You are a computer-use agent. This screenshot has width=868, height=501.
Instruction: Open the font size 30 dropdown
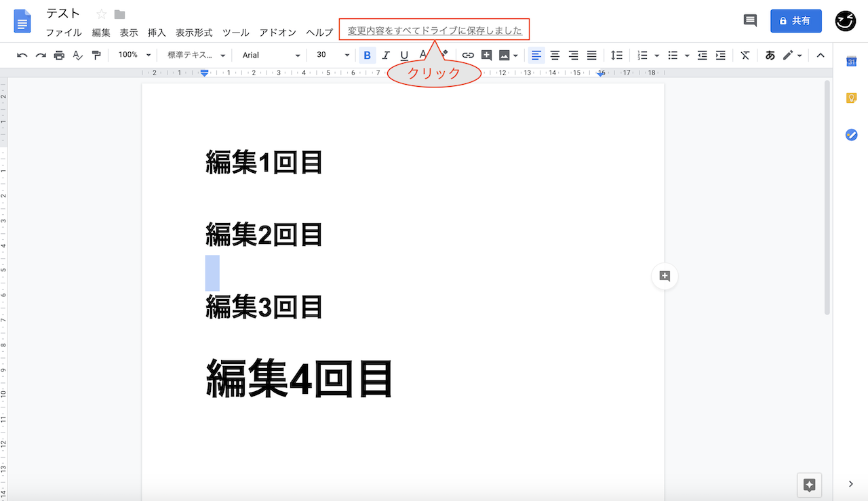(332, 55)
